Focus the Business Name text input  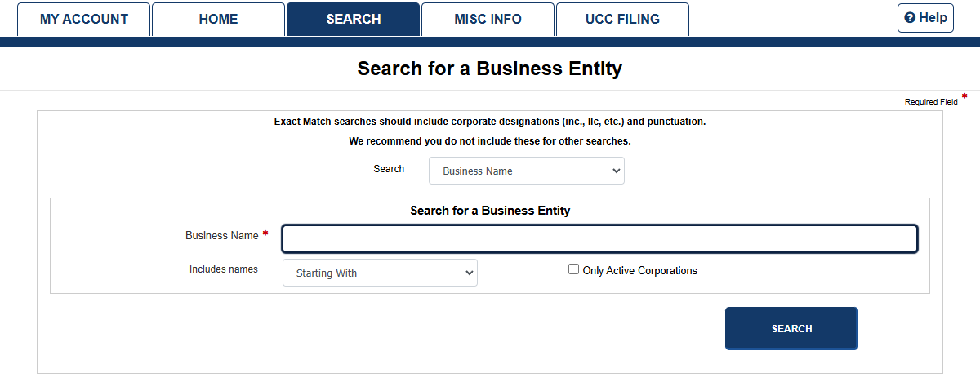599,239
